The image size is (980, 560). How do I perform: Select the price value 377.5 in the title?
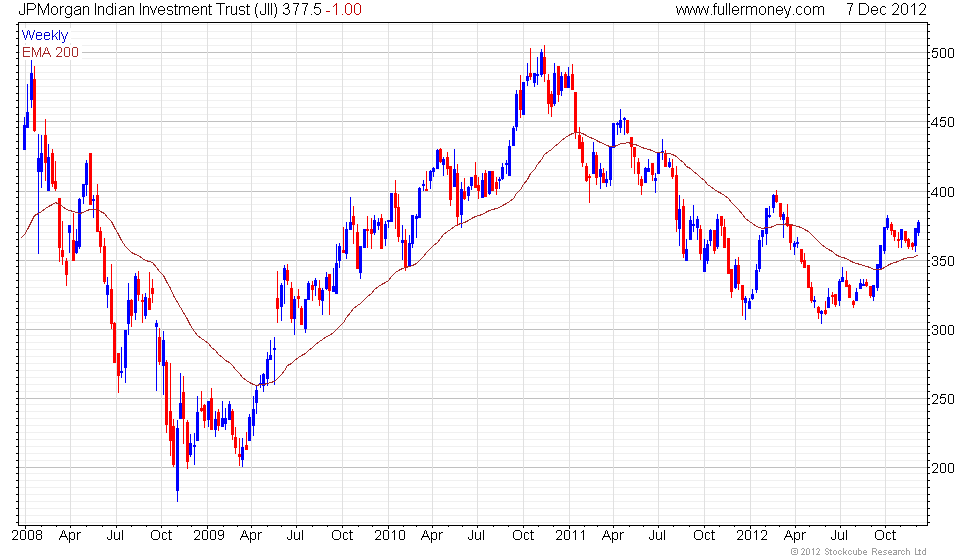point(302,9)
